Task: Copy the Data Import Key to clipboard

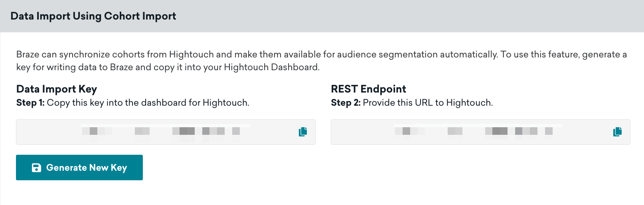Action: tap(303, 132)
